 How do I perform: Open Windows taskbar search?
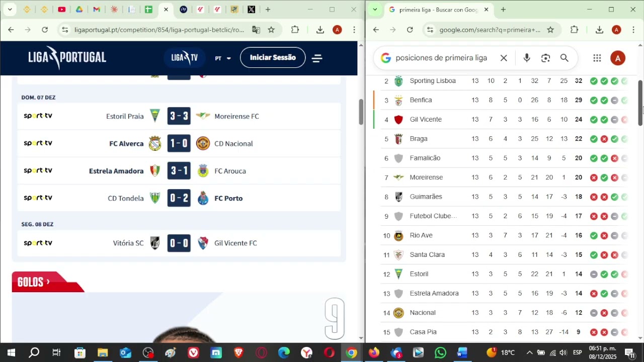[x=34, y=353]
